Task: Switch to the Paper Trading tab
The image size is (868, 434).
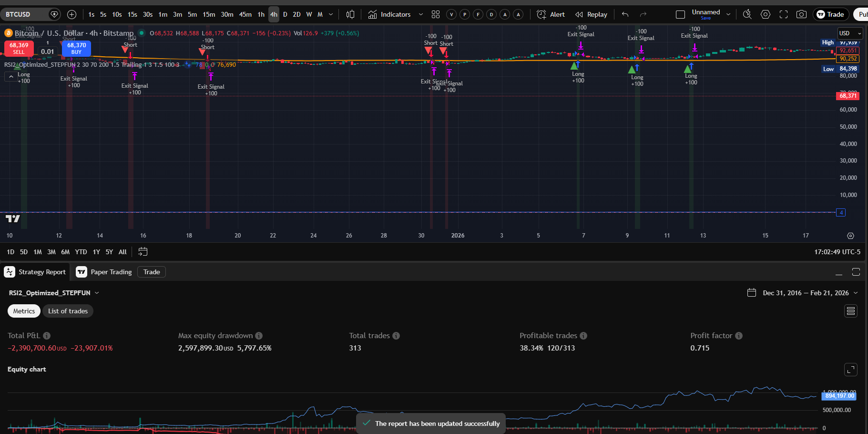Action: coord(111,272)
